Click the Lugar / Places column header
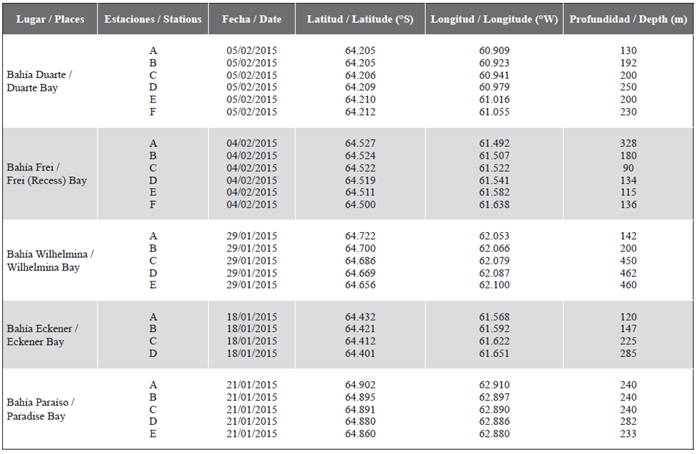The image size is (698, 454). click(48, 20)
